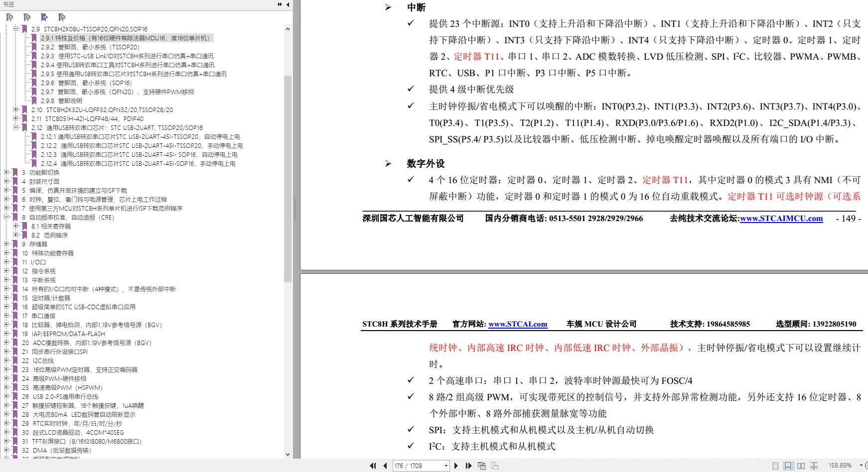The width and height of the screenshot is (868, 472).
Task: Jump to the last page
Action: click(468, 466)
